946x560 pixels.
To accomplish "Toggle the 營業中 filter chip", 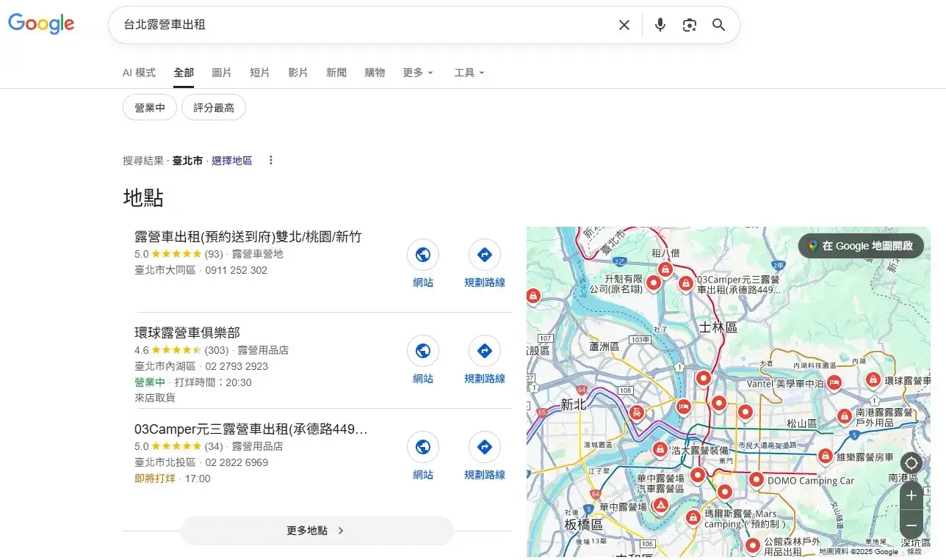I will pos(150,107).
